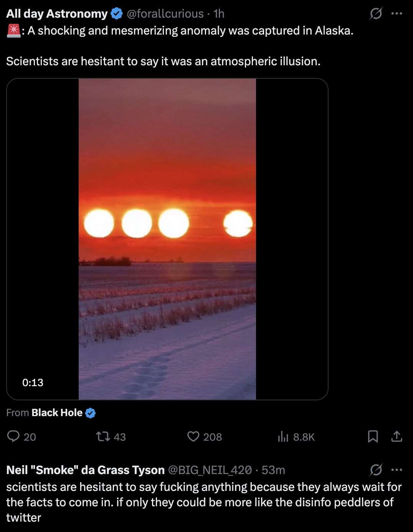
Task: Click the @forallcurious handle
Action: click(x=165, y=14)
